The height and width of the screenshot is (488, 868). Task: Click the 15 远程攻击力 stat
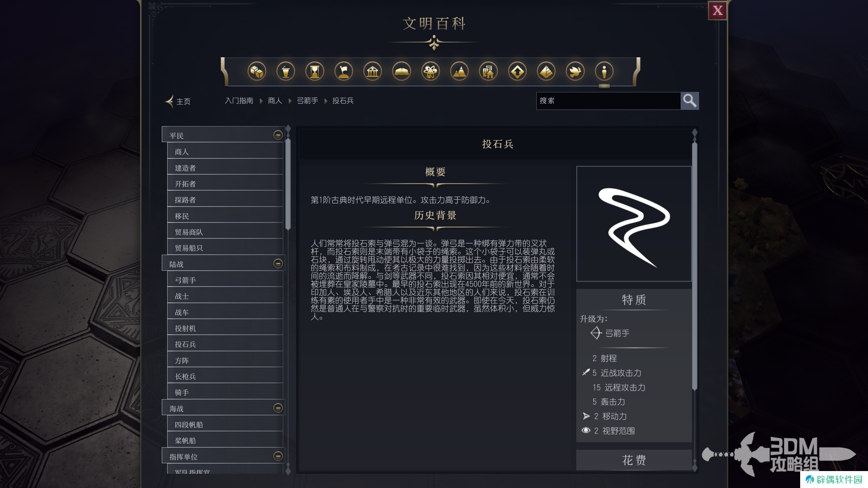619,387
